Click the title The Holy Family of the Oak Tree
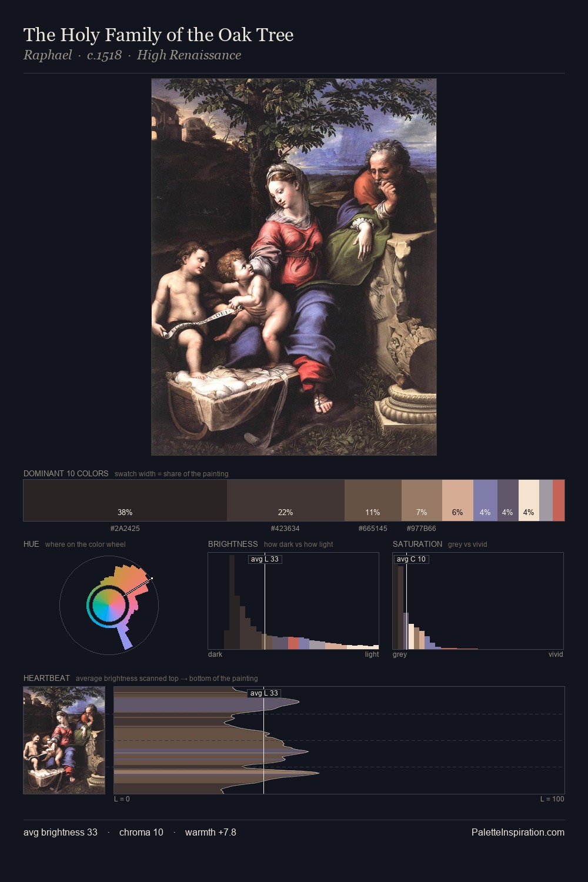Image resolution: width=588 pixels, height=882 pixels. pyautogui.click(x=159, y=35)
